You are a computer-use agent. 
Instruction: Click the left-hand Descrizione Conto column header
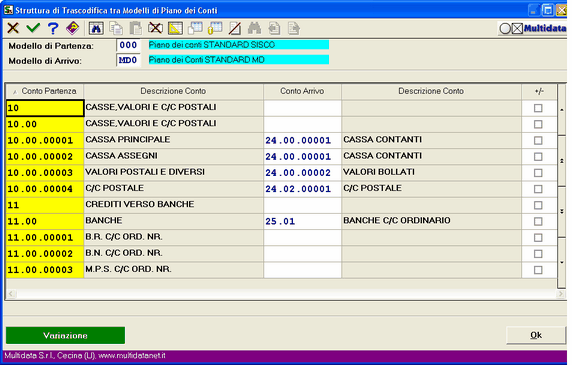(x=174, y=91)
